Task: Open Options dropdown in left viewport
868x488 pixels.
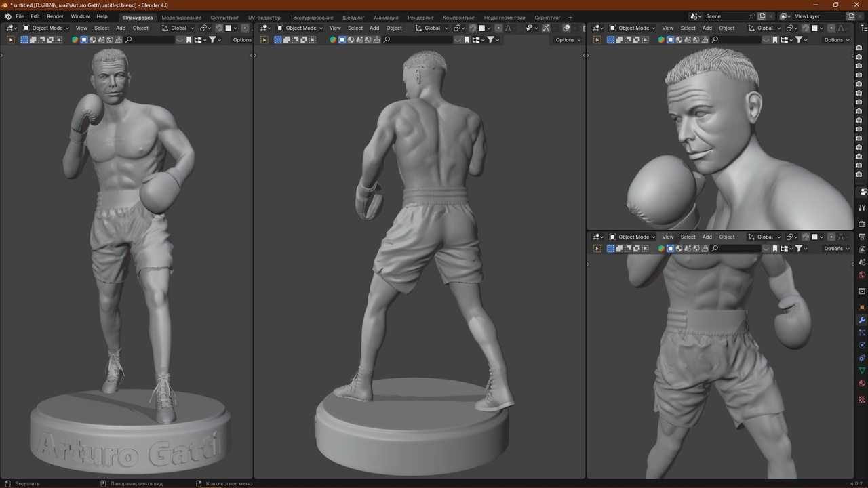Action: [x=241, y=40]
